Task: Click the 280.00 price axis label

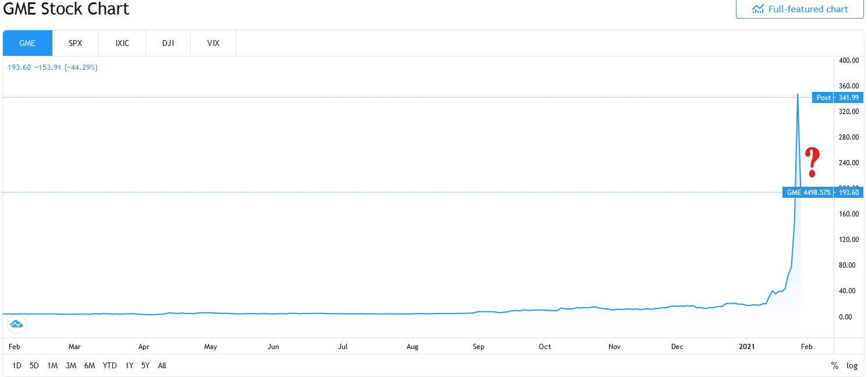Action: (x=849, y=137)
